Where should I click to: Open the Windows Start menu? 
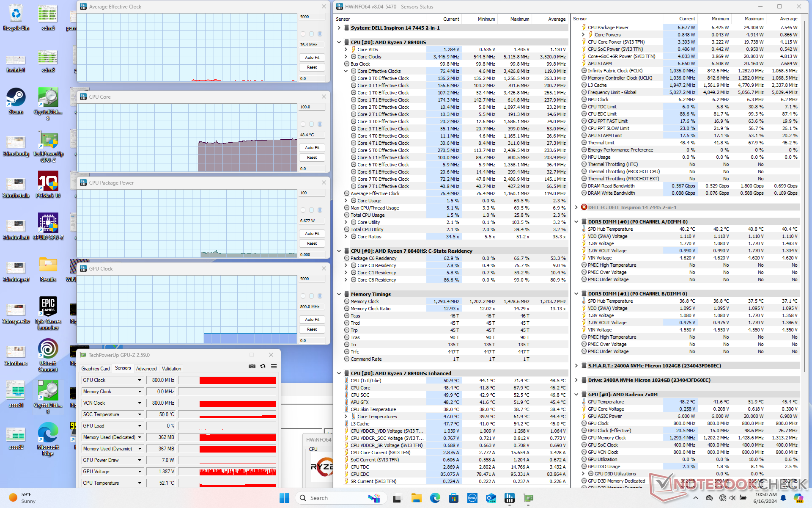[285, 498]
